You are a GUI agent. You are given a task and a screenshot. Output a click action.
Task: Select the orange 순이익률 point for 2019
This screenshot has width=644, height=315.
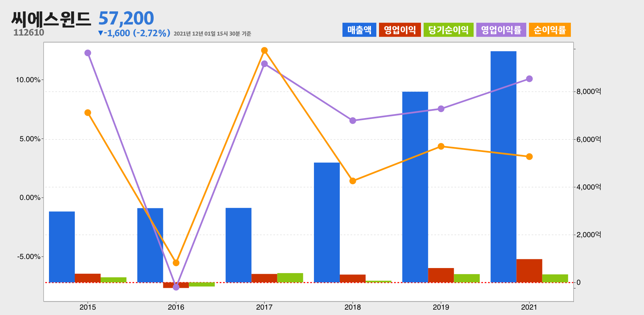(441, 146)
